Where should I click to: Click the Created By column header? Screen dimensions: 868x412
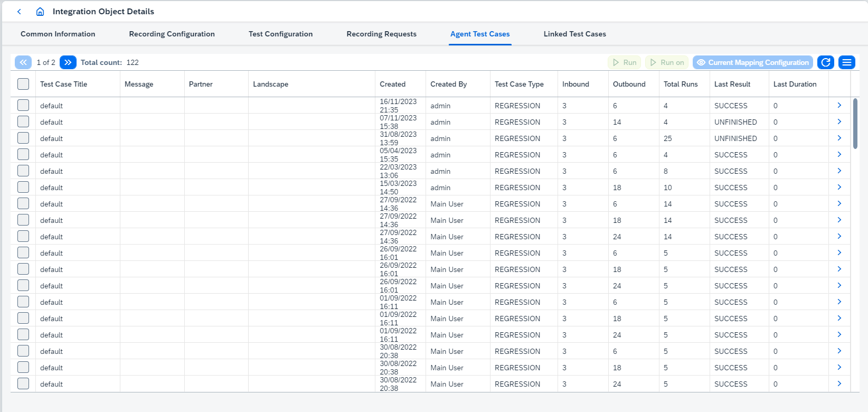coord(458,84)
